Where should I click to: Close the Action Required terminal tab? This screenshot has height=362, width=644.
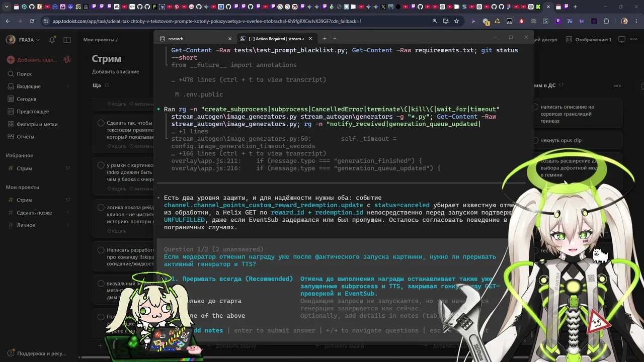310,39
